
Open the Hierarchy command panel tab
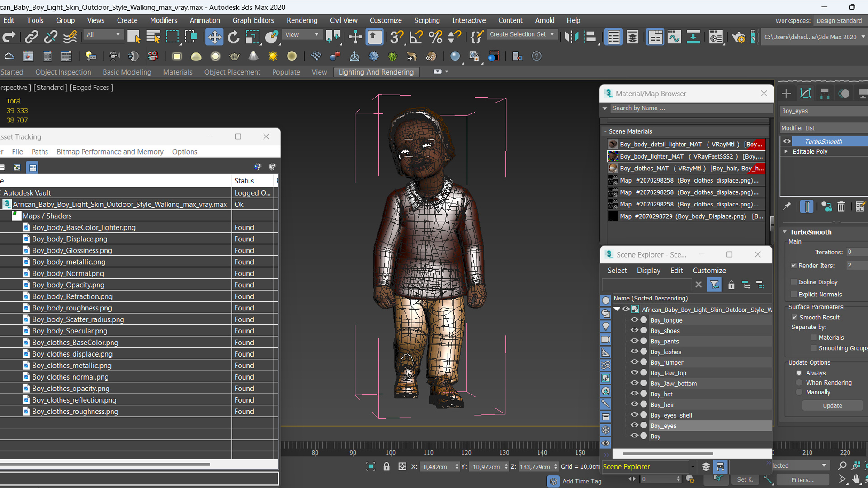pyautogui.click(x=825, y=94)
